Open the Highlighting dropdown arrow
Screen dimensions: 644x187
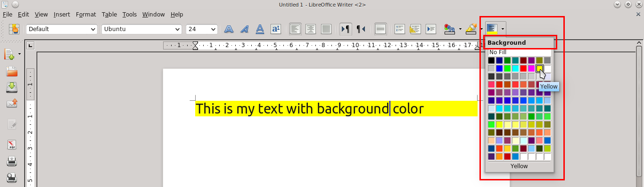(481, 29)
